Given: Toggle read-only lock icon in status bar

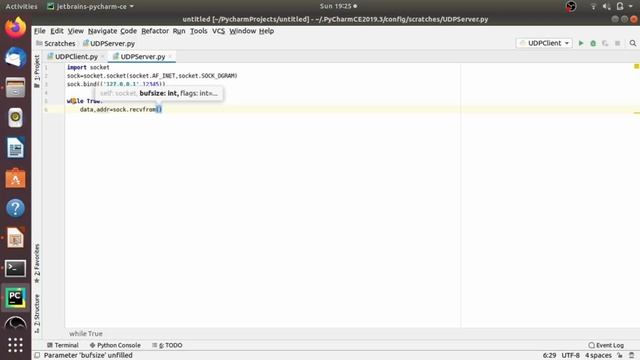Looking at the screenshot, I should click(x=620, y=356).
